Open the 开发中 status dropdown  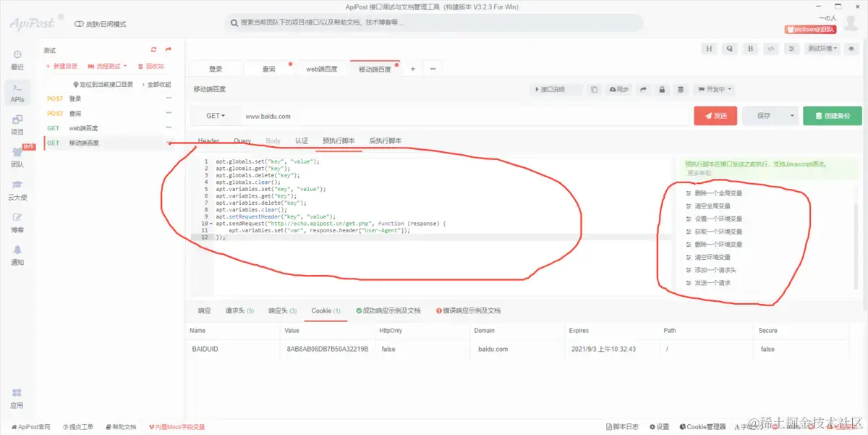(714, 90)
